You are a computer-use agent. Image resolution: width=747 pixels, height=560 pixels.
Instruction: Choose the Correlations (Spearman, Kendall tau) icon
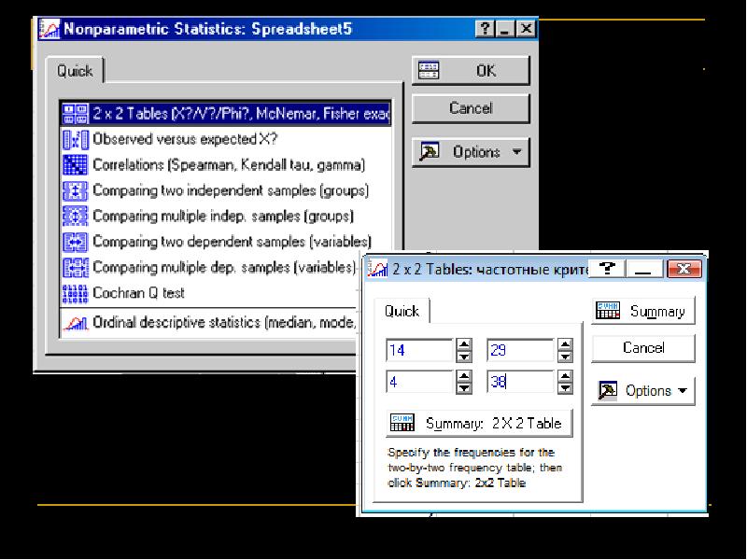[75, 165]
